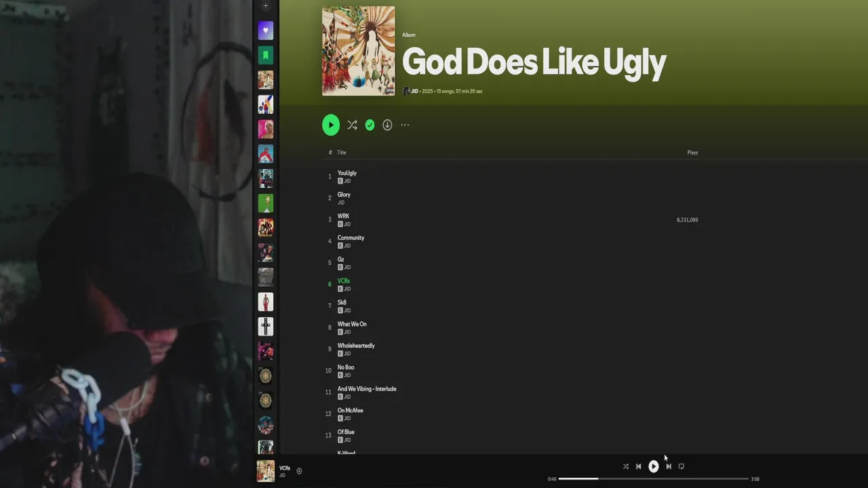
Task: Select track 7 Sk8
Action: (x=342, y=302)
